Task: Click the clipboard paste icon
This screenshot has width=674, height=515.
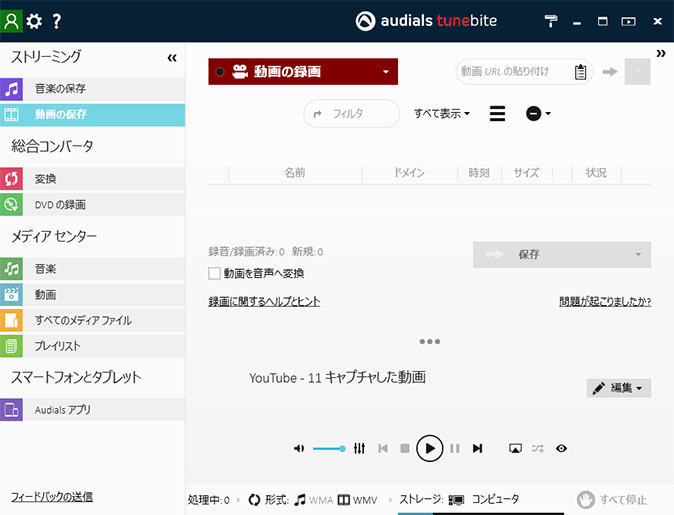Action: 580,72
